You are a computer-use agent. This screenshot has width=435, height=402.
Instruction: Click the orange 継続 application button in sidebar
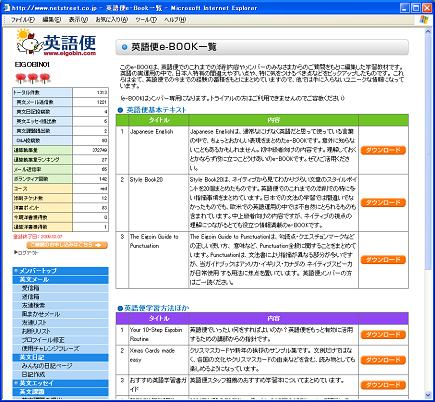pyautogui.click(x=67, y=245)
